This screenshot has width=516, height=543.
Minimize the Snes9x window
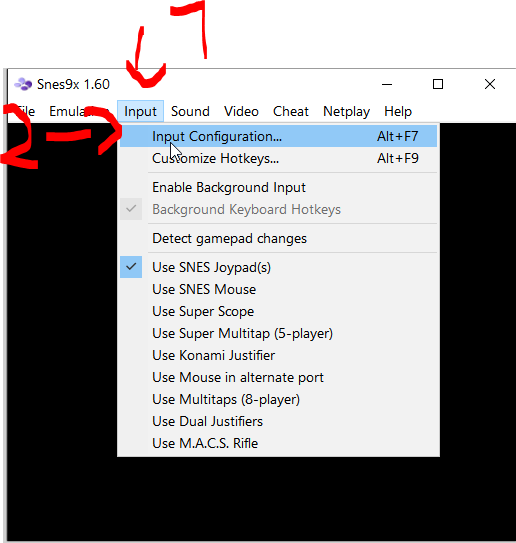pyautogui.click(x=387, y=84)
